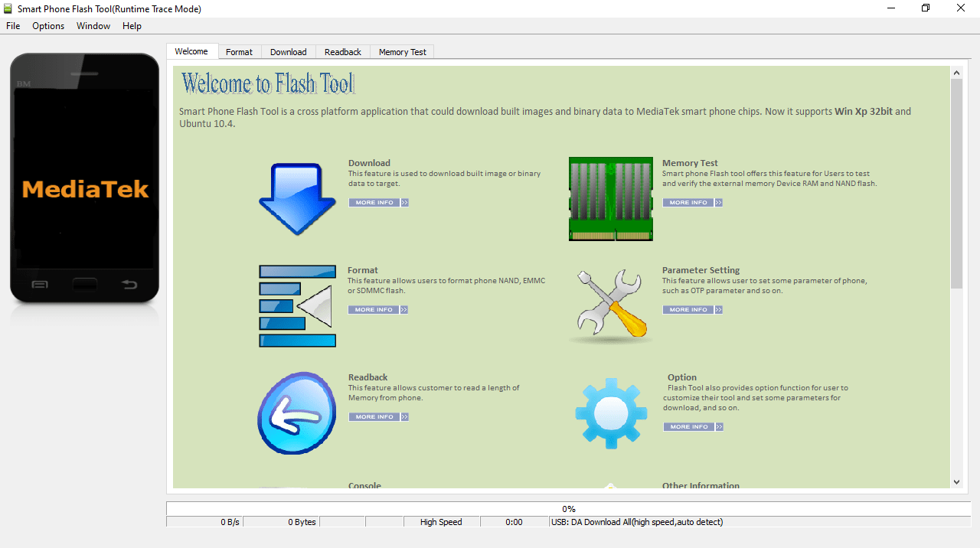Click More Info under Memory Test
The width and height of the screenshot is (980, 548).
point(693,203)
